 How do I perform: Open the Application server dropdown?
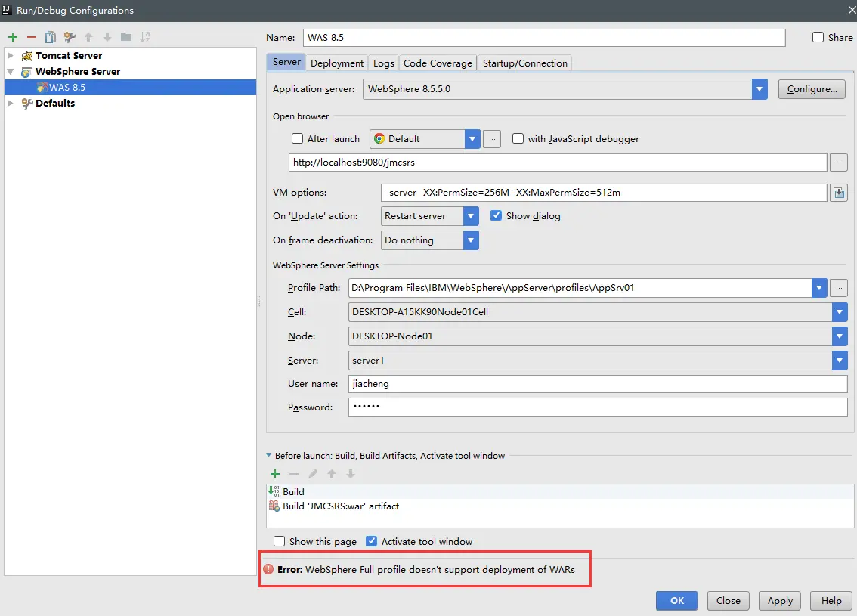point(760,89)
